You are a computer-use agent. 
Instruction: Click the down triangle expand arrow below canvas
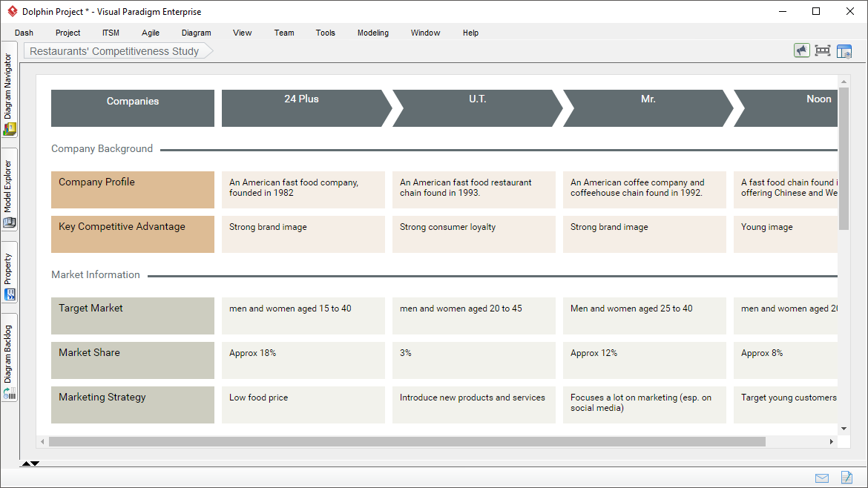35,464
